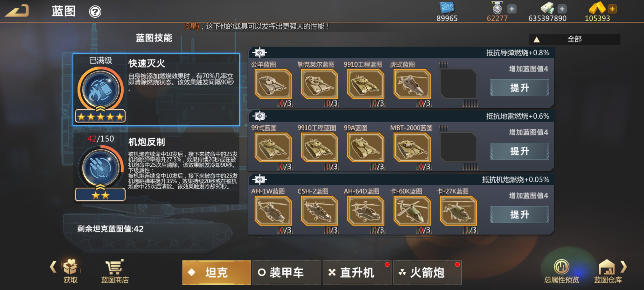Select the 快速灭火 skill icon
Viewport: 644px width, 290px height.
100,89
